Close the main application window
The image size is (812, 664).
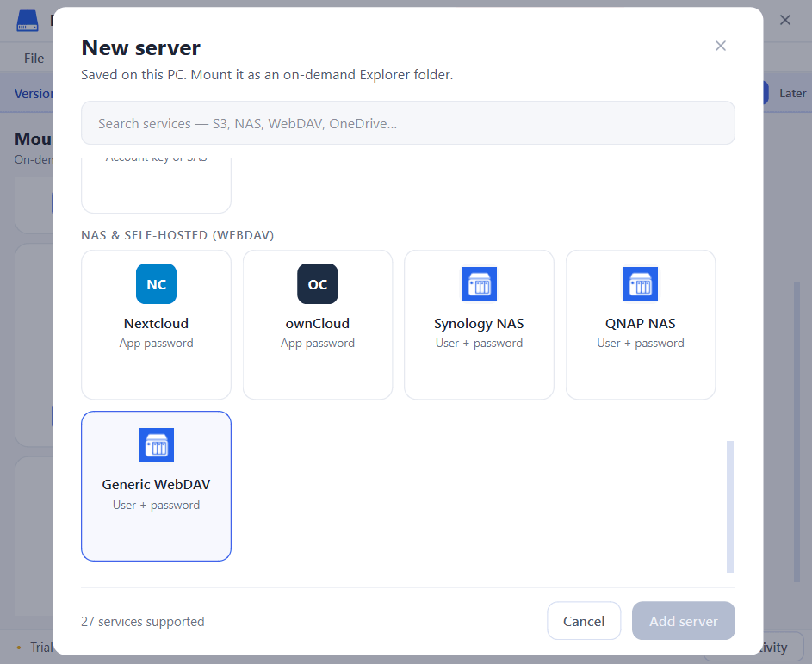click(785, 20)
